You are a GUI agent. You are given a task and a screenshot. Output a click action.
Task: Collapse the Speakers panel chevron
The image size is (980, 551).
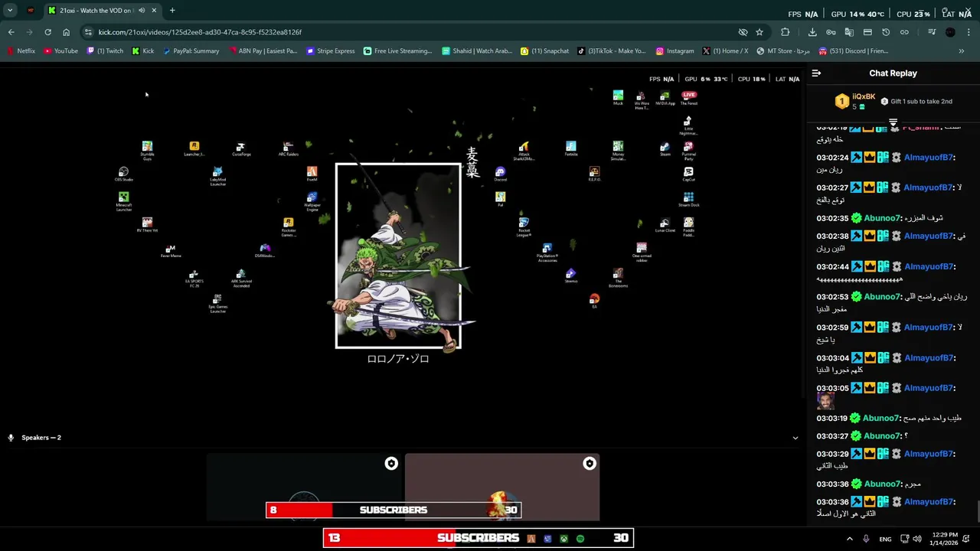click(795, 438)
